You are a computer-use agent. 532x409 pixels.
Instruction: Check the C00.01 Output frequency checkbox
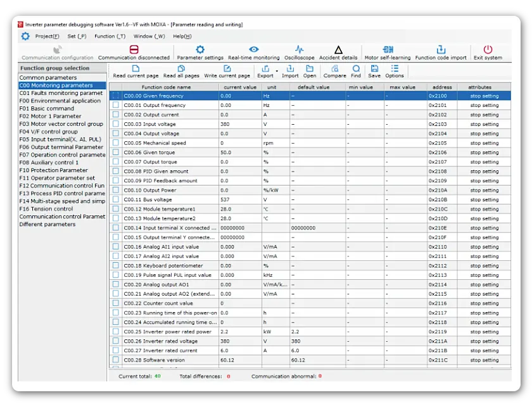pyautogui.click(x=115, y=105)
